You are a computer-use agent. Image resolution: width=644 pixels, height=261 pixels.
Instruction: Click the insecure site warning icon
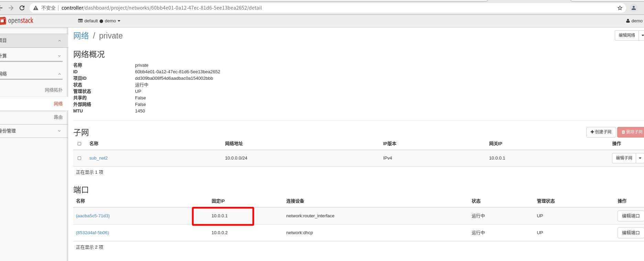[36, 8]
